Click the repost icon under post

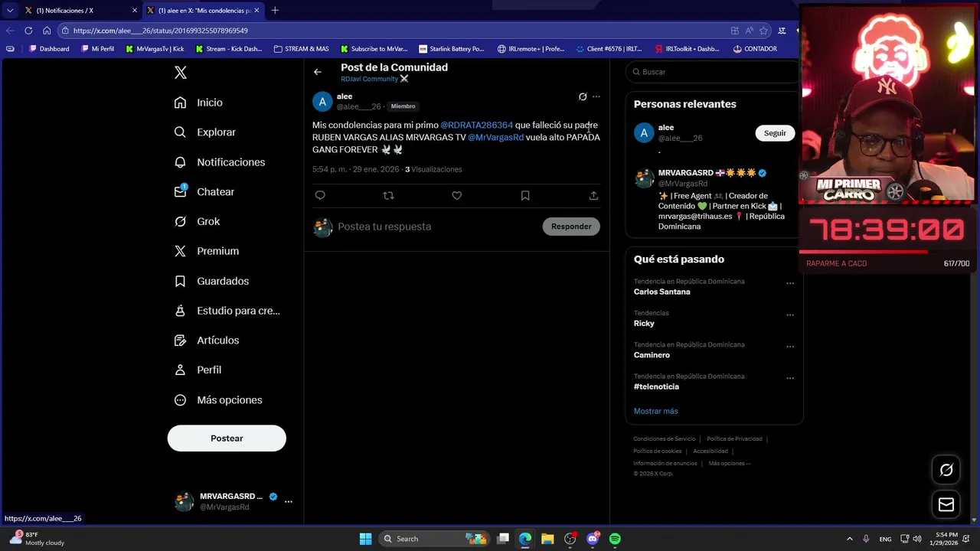[388, 196]
